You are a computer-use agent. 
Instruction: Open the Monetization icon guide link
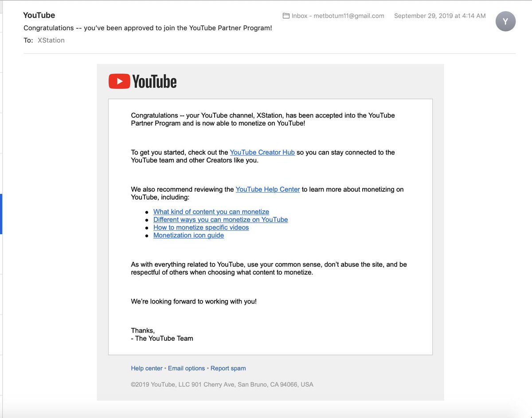point(188,235)
